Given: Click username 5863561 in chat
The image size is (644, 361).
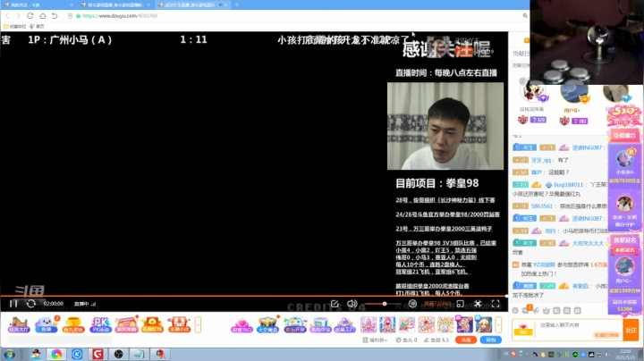Looking at the screenshot, I should [x=542, y=206].
